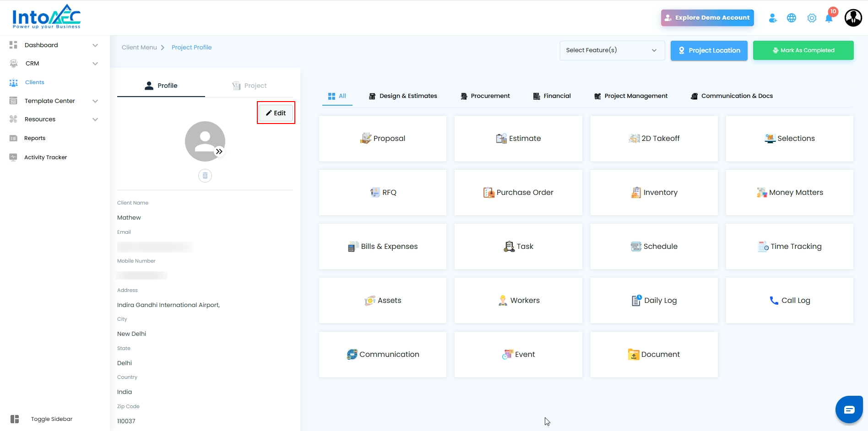Screen dimensions: 868x431
Task: Go to Client Menu breadcrumb
Action: coord(139,48)
